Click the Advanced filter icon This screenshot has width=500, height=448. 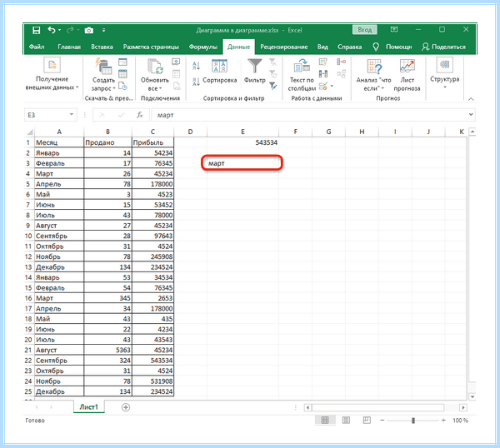[x=273, y=86]
